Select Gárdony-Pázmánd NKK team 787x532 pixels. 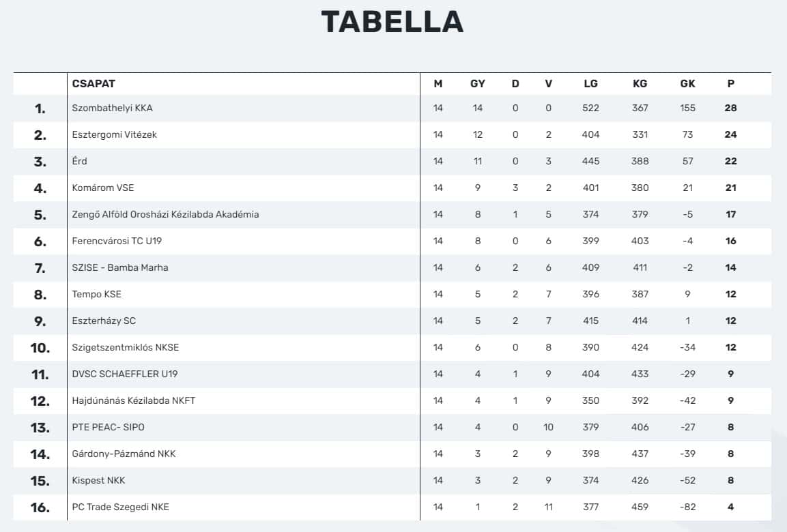124,454
